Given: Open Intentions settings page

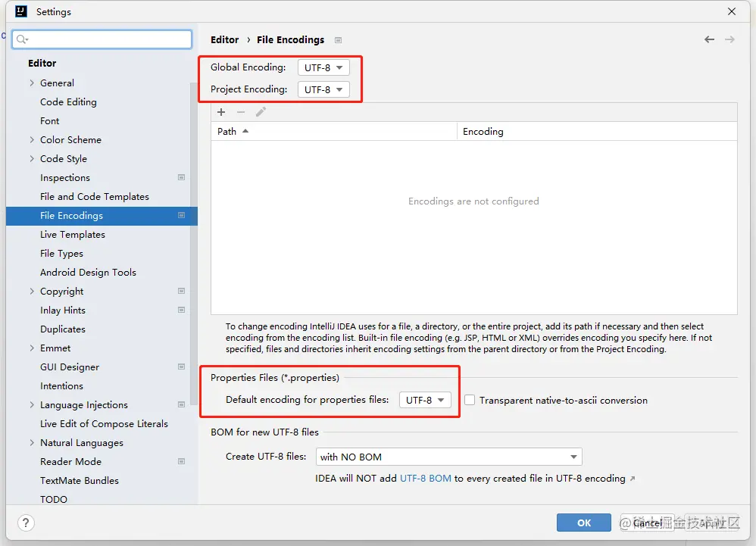Looking at the screenshot, I should coord(61,386).
